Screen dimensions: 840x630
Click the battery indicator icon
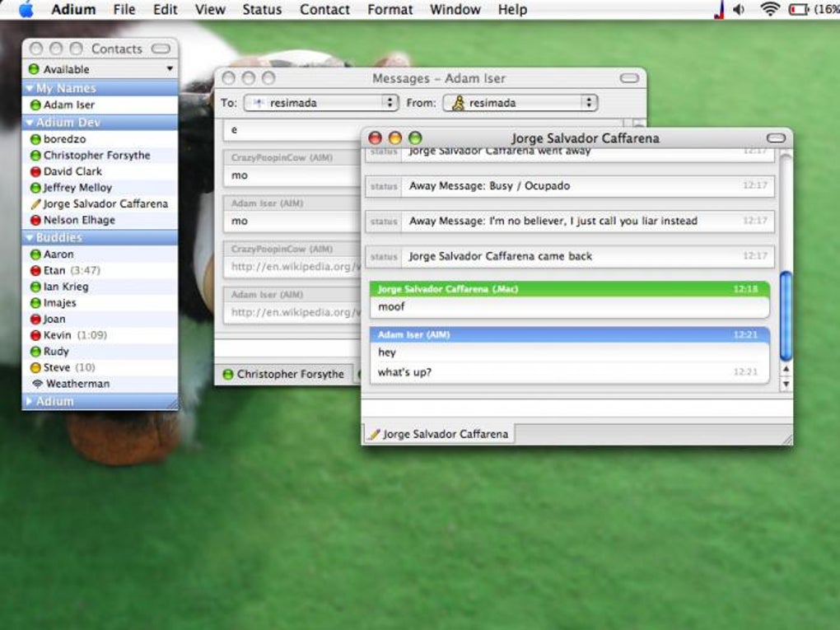point(799,10)
